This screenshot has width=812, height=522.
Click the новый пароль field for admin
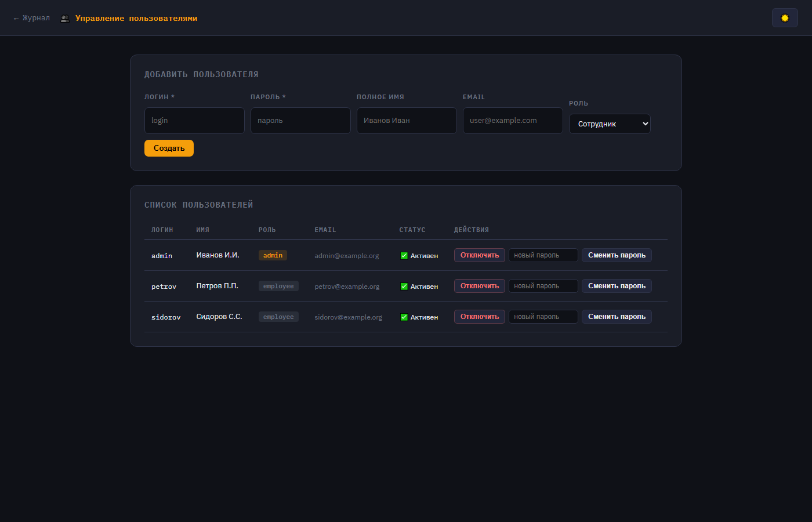[543, 255]
